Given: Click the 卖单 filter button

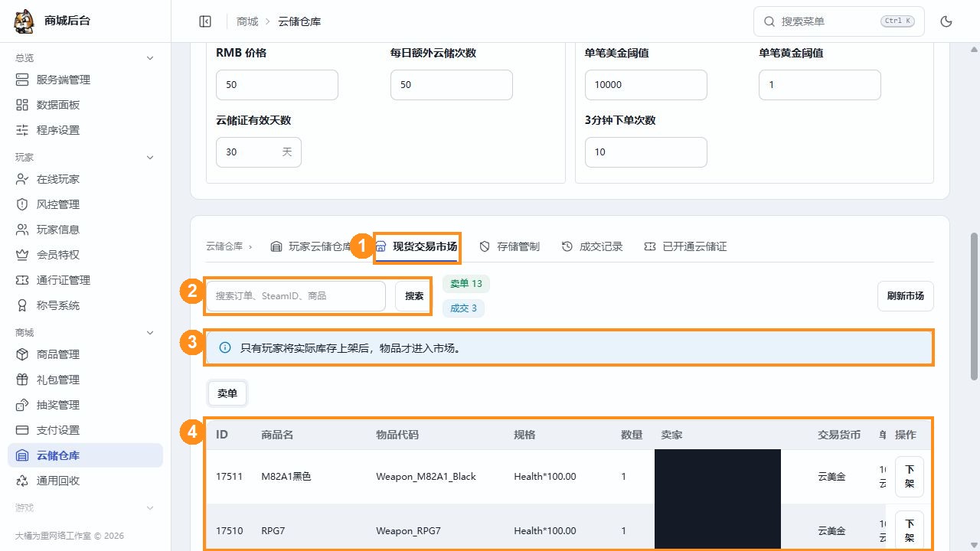Looking at the screenshot, I should coord(227,393).
